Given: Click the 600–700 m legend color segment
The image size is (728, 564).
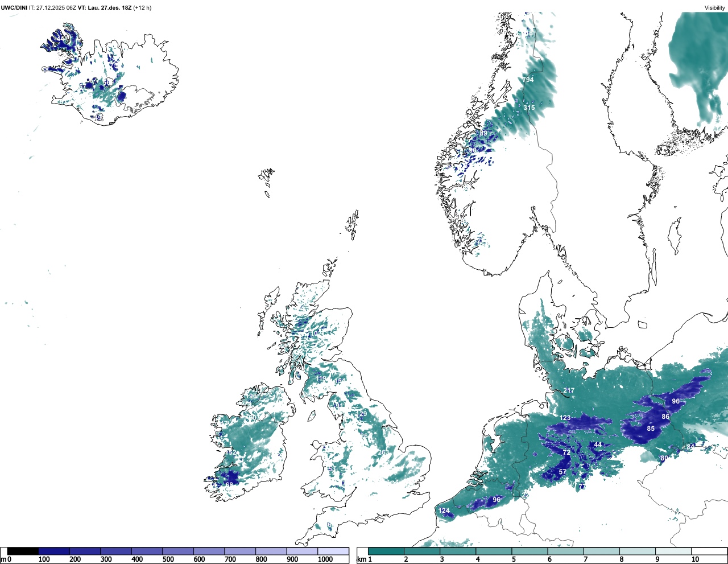Looking at the screenshot, I should (209, 551).
